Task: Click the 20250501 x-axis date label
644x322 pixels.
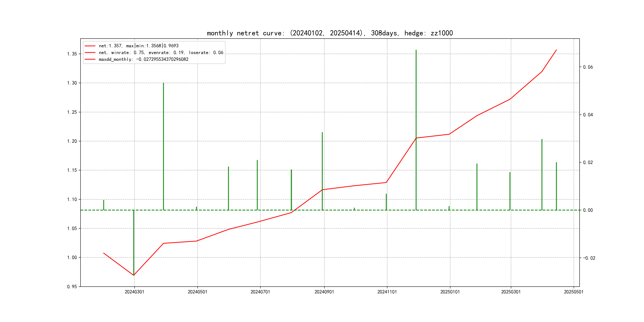Action: tap(573, 292)
